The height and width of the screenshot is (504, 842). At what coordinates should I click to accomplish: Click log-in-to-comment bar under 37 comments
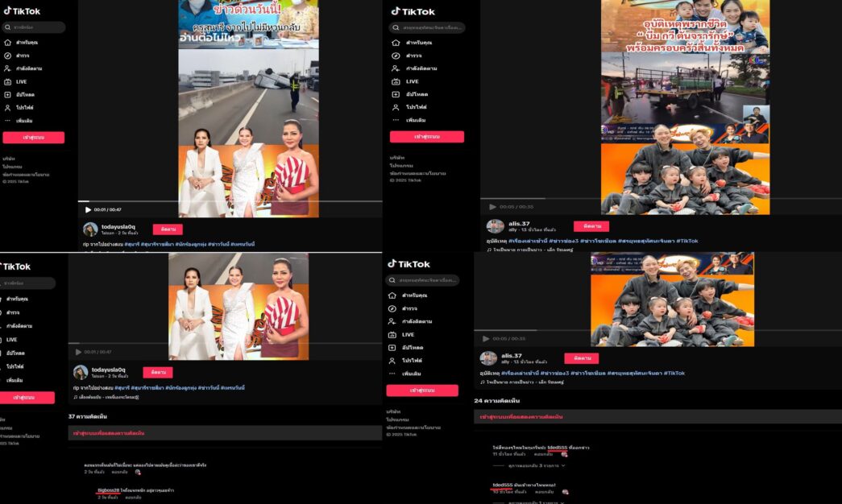(225, 433)
